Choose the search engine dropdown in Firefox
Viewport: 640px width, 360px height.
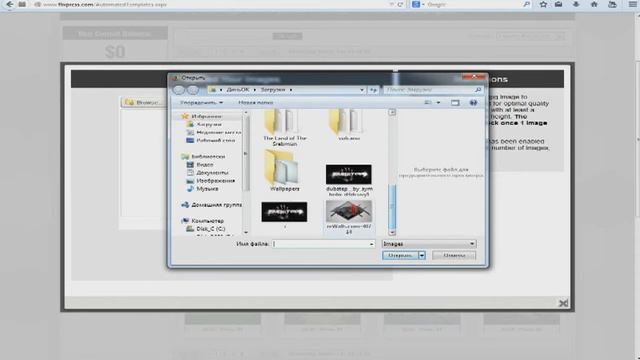coord(418,4)
